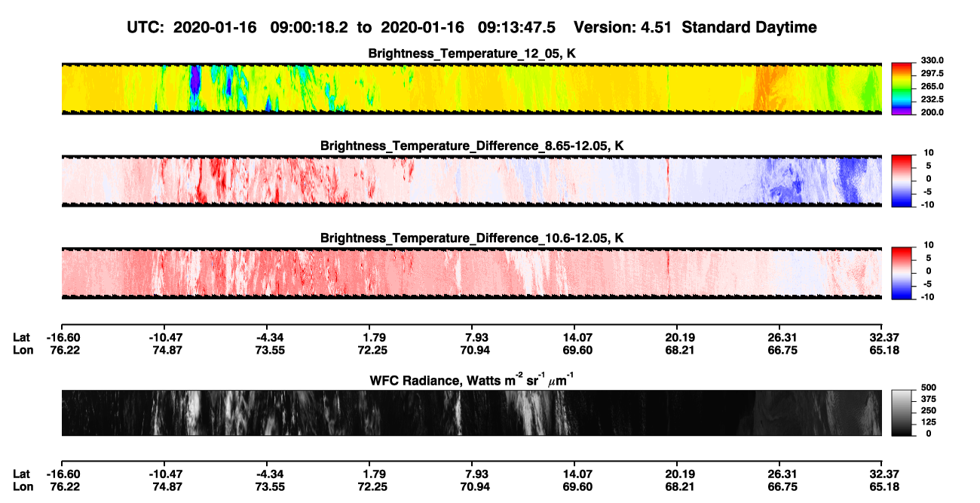The width and height of the screenshot is (980, 503).
Task: Click the Brightness_Temperature_Difference_8.65-12.05, K title
Action: [x=472, y=146]
